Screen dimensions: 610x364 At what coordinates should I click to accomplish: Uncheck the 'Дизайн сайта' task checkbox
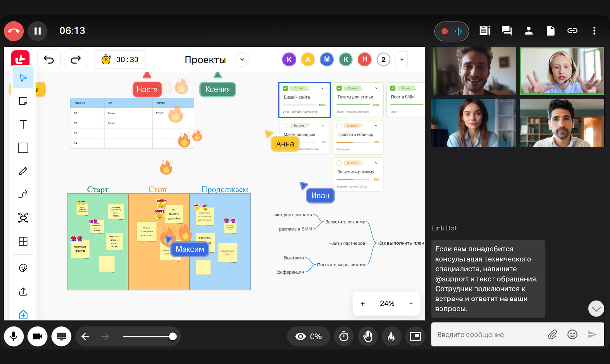click(x=285, y=88)
